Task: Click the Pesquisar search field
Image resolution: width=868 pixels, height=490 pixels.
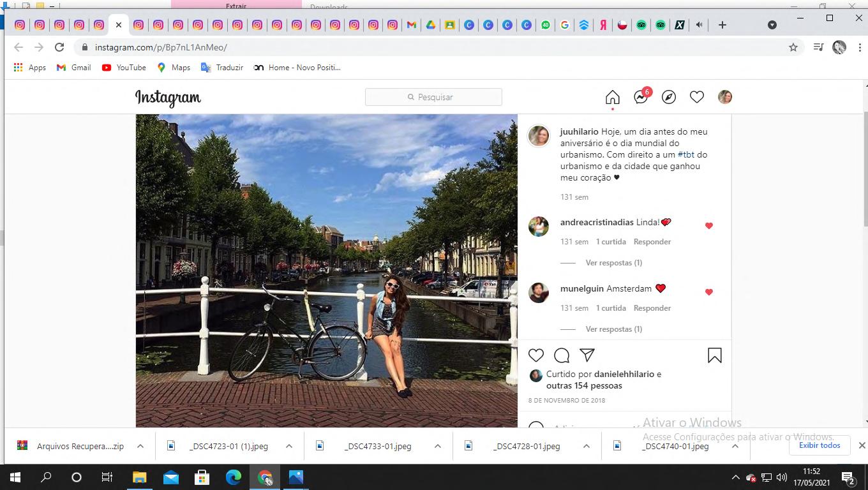Action: (x=433, y=97)
